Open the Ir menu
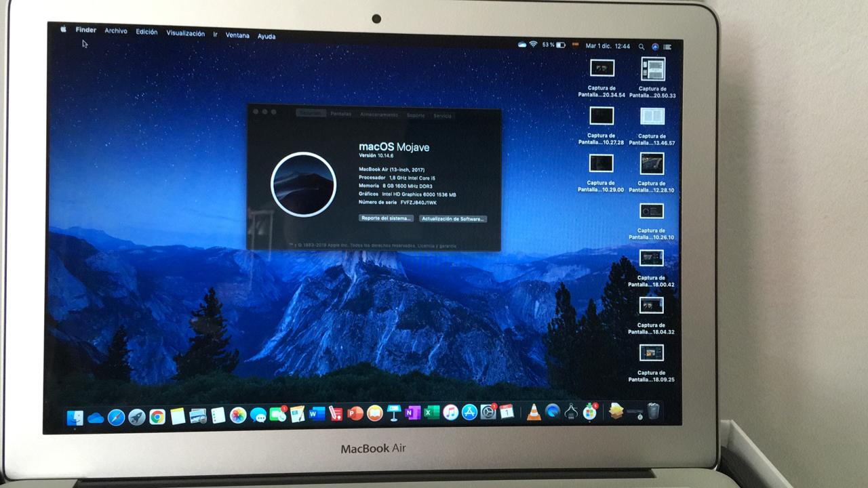The width and height of the screenshot is (868, 488). pyautogui.click(x=215, y=34)
